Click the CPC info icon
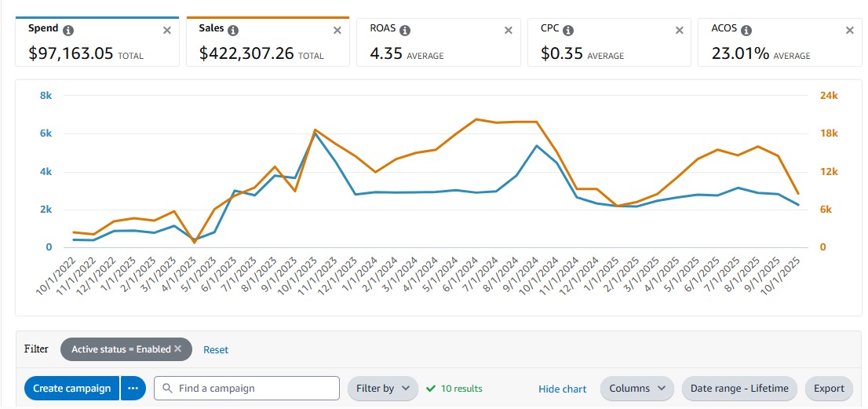Viewport: 868px width, 409px height. tap(568, 30)
